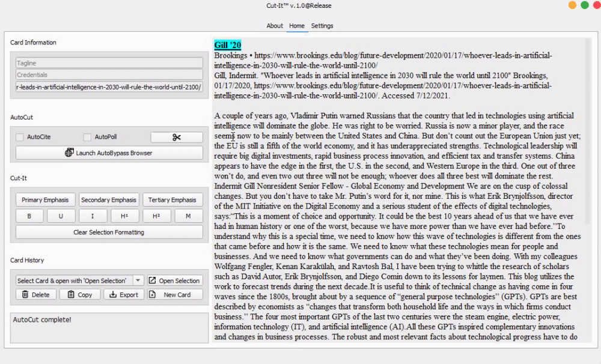Click the Copy clipboard icon button

pos(80,295)
